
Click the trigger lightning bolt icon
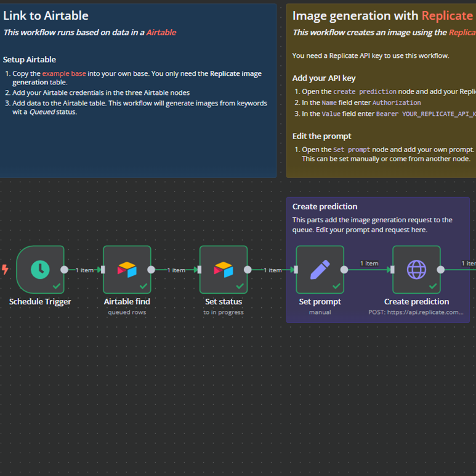5,269
